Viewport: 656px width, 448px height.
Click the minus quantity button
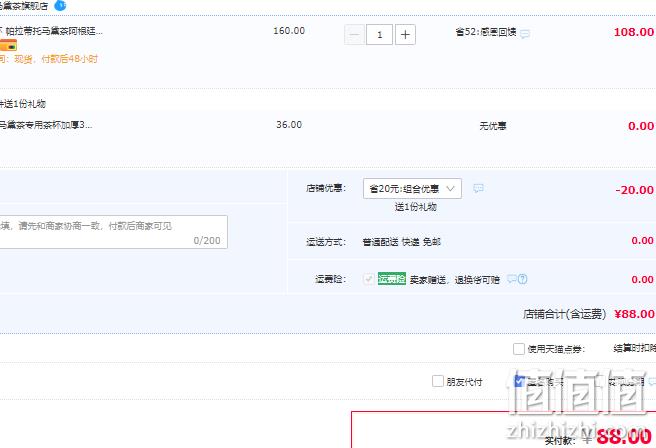coord(354,34)
